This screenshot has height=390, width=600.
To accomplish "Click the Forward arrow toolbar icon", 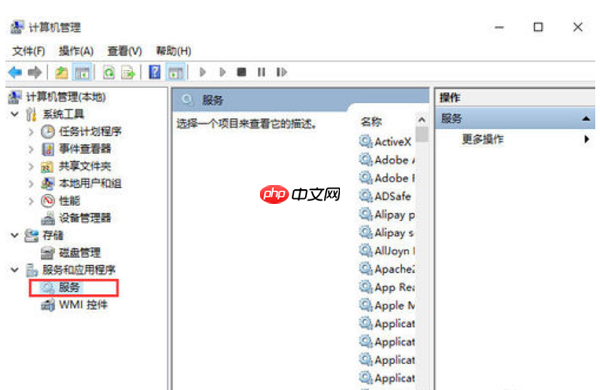I will 34,72.
